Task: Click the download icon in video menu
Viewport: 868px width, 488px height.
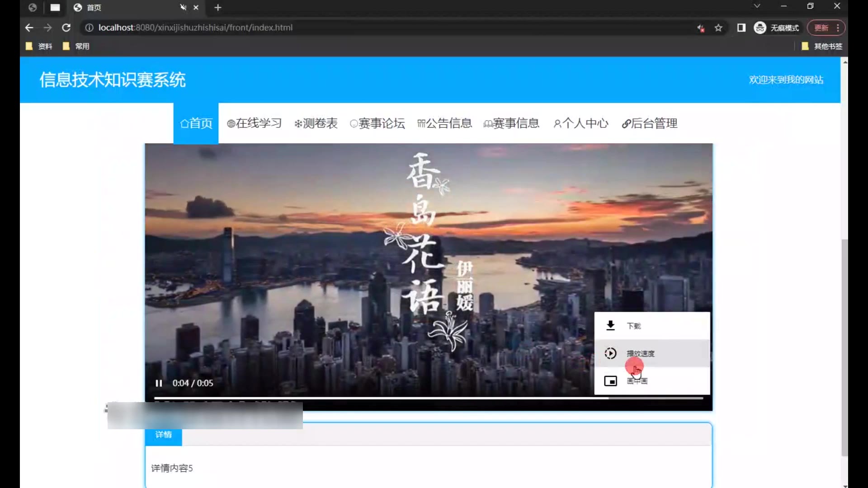Action: pyautogui.click(x=610, y=326)
